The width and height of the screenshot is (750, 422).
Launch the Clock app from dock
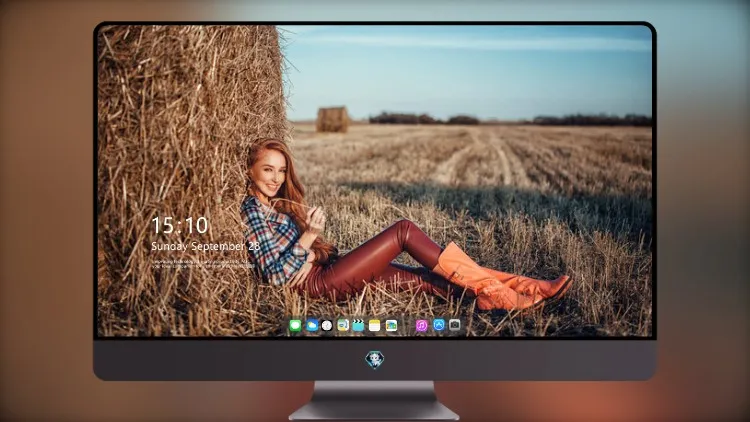(x=327, y=326)
